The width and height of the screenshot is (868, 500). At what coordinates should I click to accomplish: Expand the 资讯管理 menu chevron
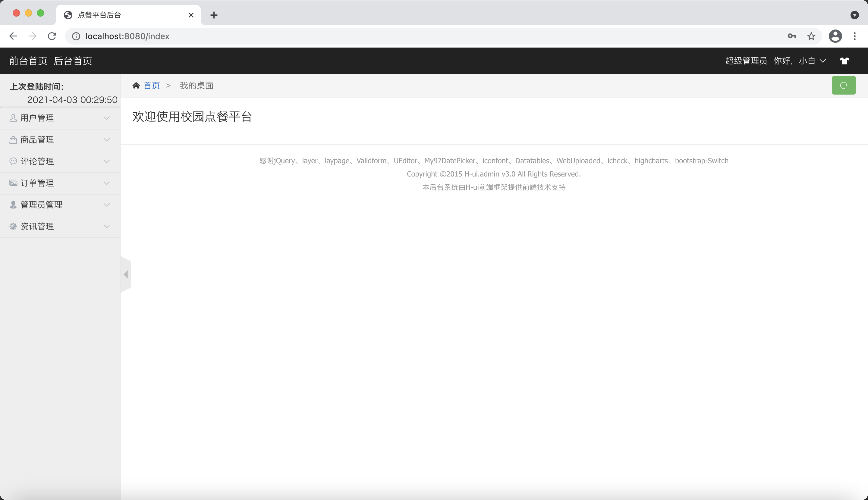click(106, 226)
